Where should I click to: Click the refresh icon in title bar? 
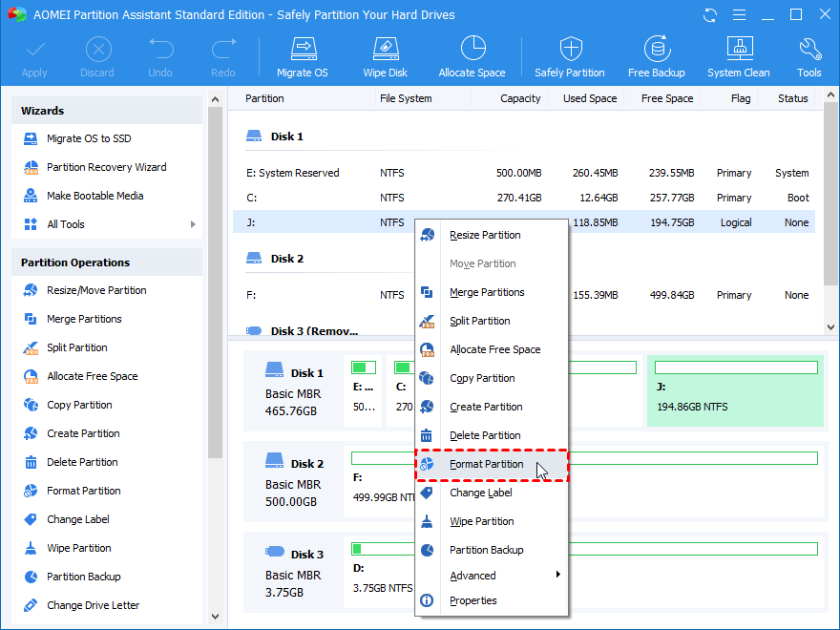click(709, 15)
